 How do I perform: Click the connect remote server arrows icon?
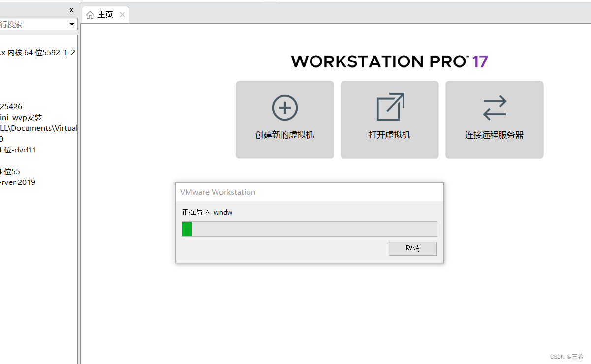click(x=495, y=108)
